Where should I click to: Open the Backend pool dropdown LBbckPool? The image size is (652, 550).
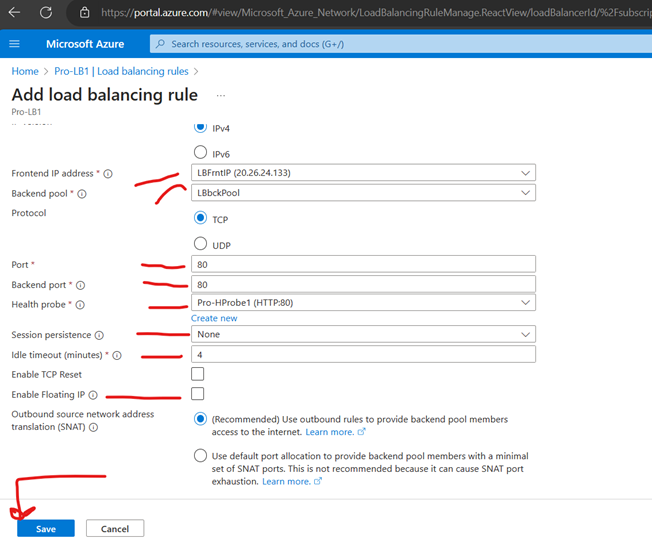pos(363,193)
